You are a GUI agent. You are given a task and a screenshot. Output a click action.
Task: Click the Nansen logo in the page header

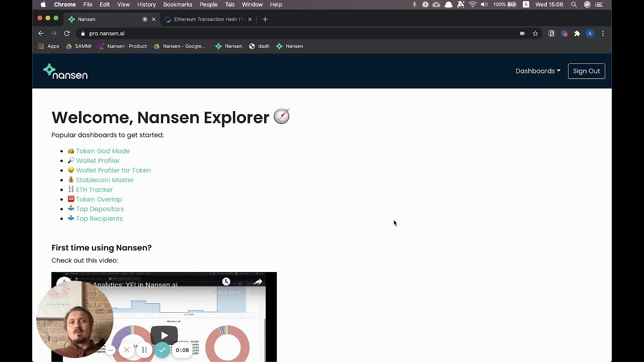pyautogui.click(x=65, y=71)
